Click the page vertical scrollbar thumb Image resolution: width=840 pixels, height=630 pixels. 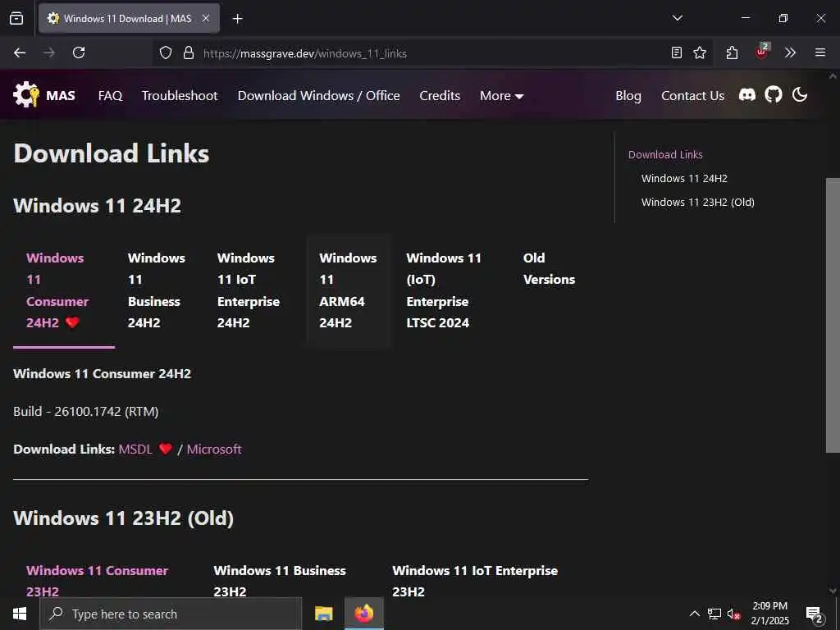pyautogui.click(x=833, y=315)
